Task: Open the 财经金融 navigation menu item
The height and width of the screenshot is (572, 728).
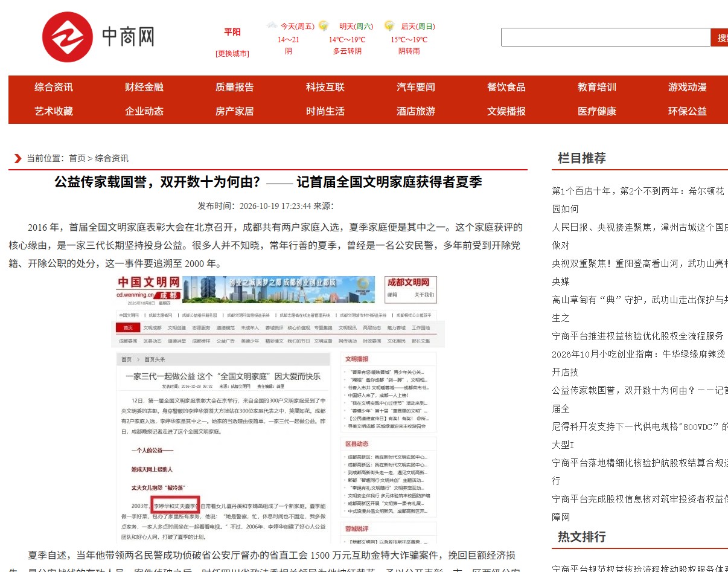Action: [x=144, y=87]
